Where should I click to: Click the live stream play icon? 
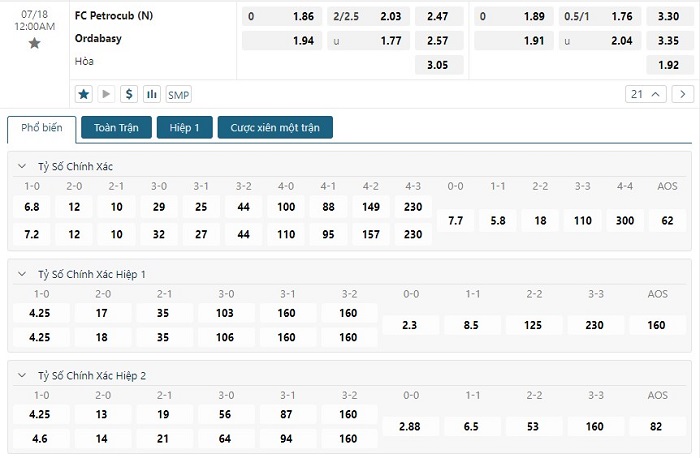(106, 94)
